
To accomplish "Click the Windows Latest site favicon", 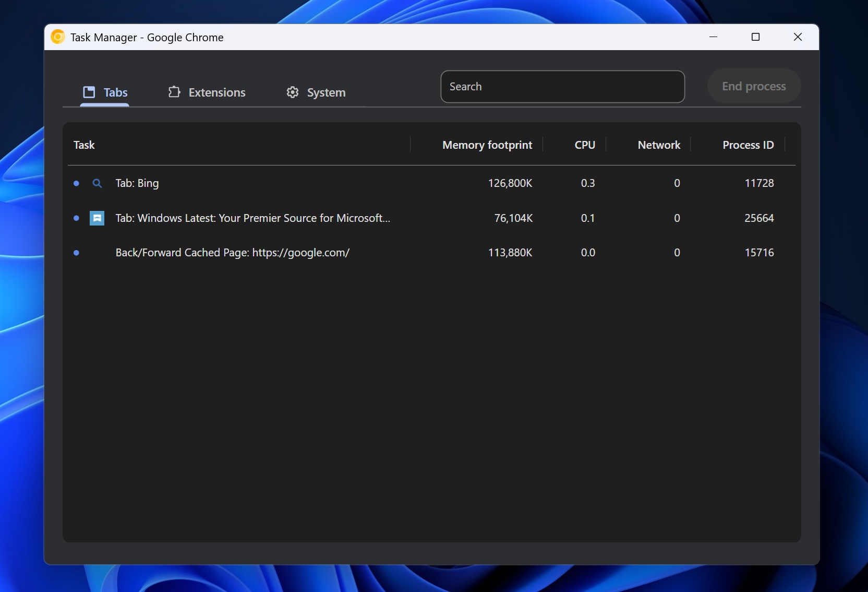I will pos(98,218).
